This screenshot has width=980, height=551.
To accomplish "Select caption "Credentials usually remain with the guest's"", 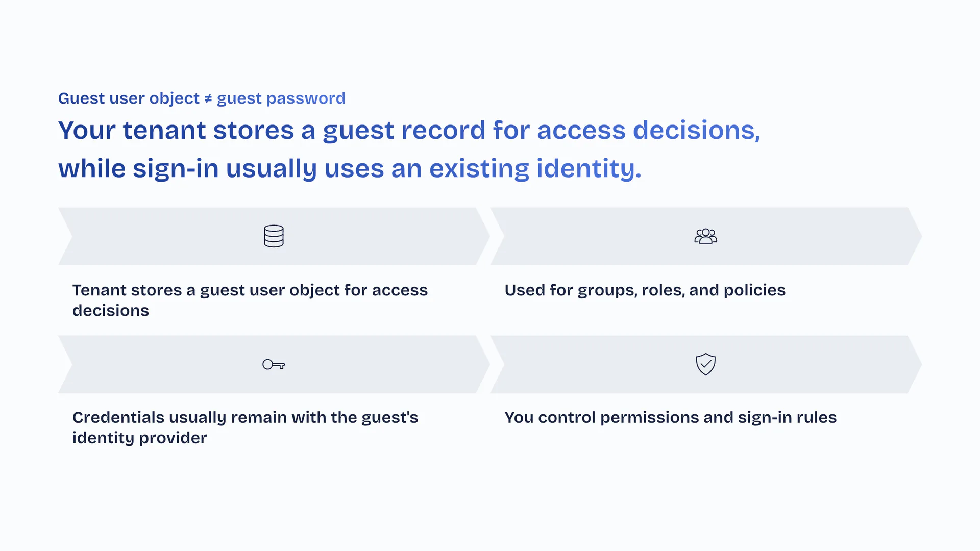I will click(245, 418).
